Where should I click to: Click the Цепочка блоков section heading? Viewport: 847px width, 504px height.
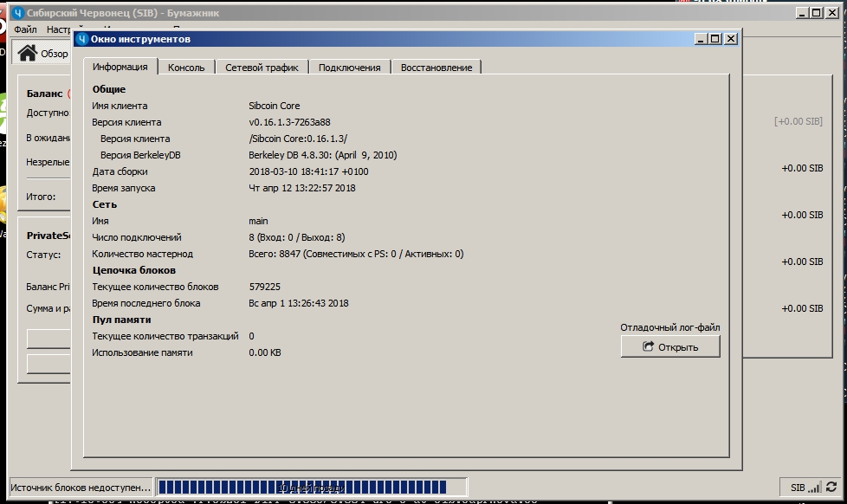(134, 270)
